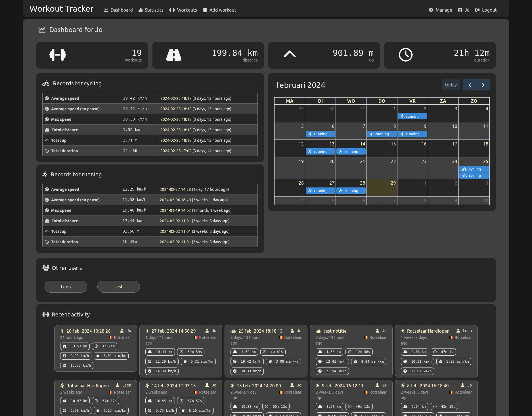Click the cycling icon beside Records for cycling
Viewport: 532px width, 416px height.
(46, 83)
